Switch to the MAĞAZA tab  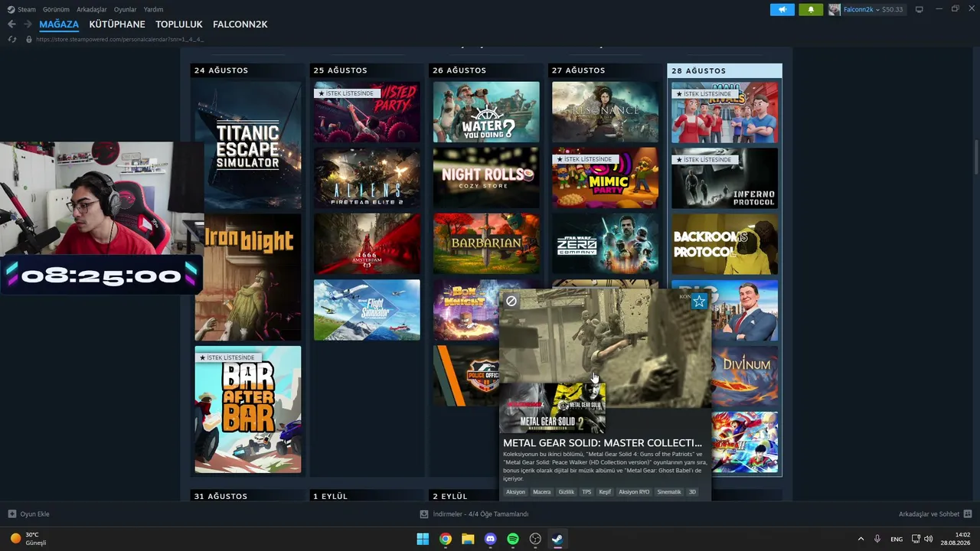(59, 24)
